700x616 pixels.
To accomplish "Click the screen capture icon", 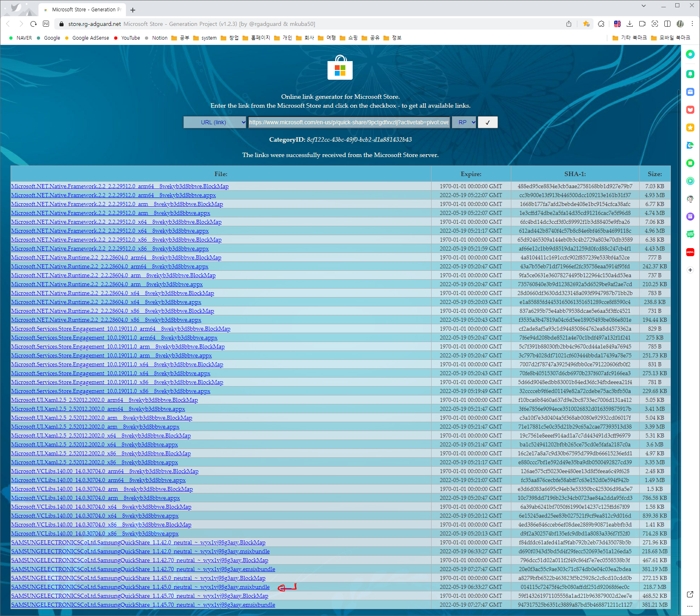I will tap(655, 24).
